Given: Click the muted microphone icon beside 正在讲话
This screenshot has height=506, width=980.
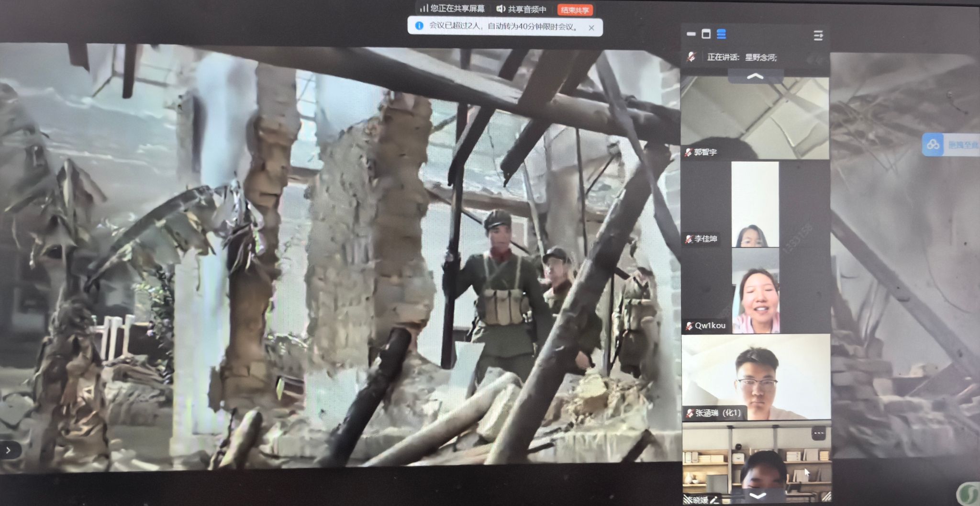Looking at the screenshot, I should [691, 57].
